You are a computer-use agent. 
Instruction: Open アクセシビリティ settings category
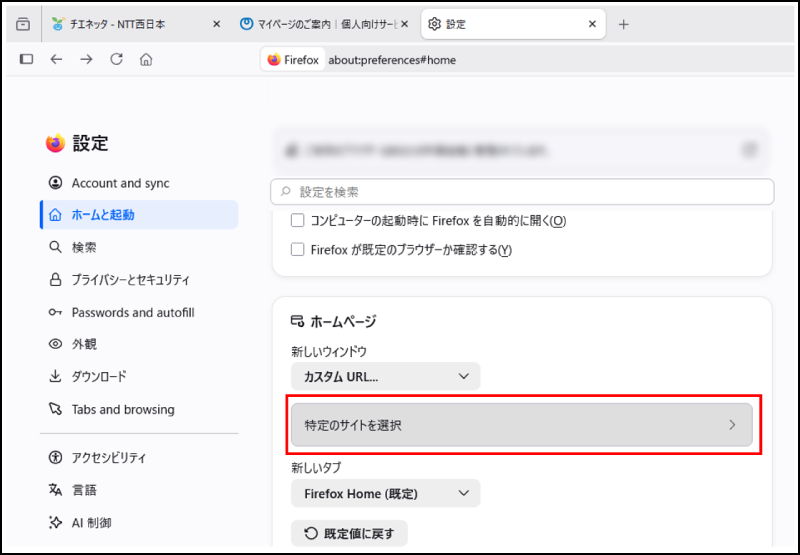pyautogui.click(x=139, y=458)
